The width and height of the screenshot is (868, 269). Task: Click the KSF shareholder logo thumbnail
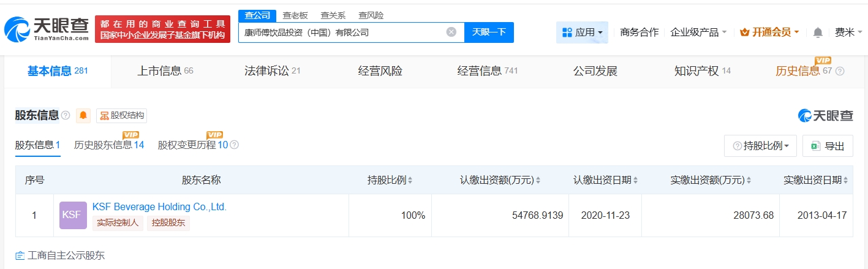[x=73, y=216]
